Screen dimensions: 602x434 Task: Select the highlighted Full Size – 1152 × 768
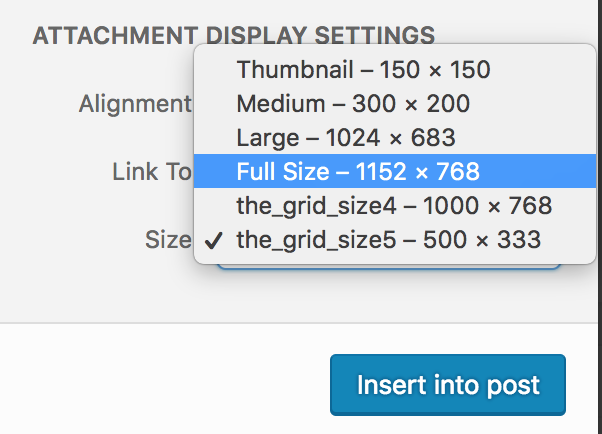click(358, 172)
